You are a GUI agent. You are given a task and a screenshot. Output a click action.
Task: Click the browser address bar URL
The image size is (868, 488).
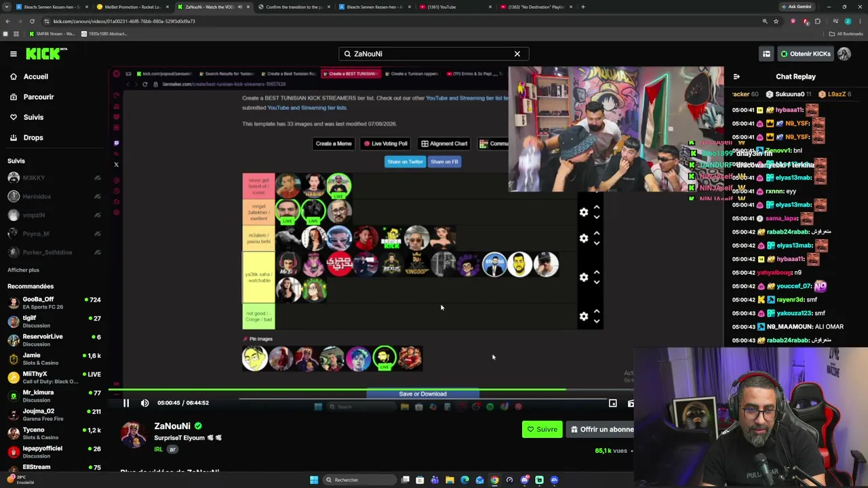(124, 21)
